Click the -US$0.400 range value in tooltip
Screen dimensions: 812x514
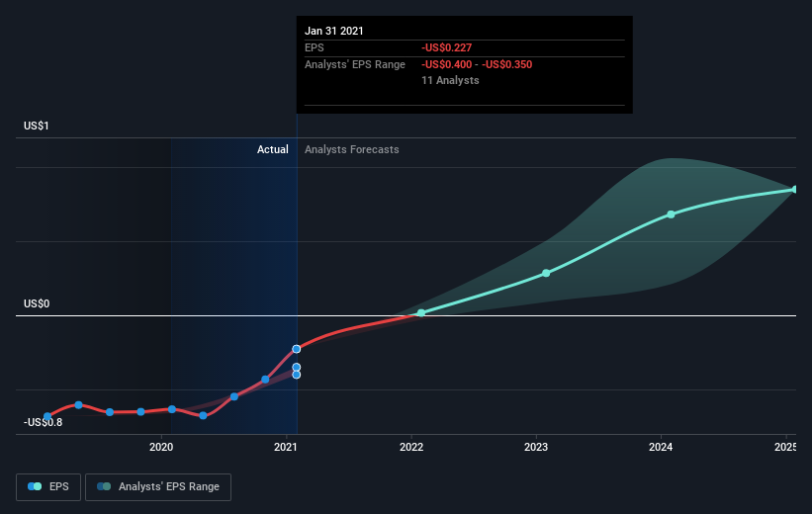coord(446,64)
